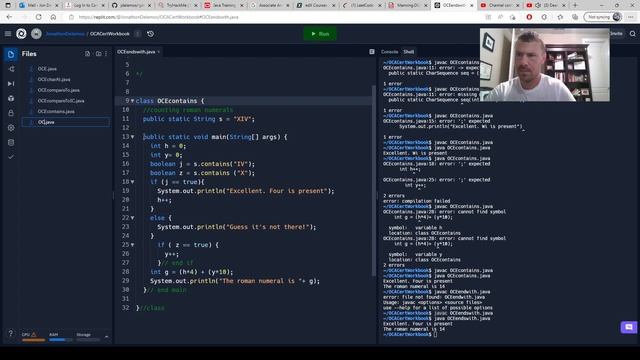Image resolution: width=640 pixels, height=360 pixels.
Task: Click the Help question mark icon
Action: [11, 333]
